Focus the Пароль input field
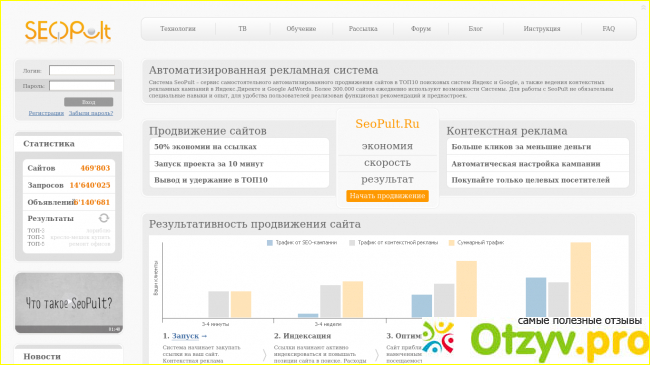This screenshot has width=650, height=365. (82, 86)
